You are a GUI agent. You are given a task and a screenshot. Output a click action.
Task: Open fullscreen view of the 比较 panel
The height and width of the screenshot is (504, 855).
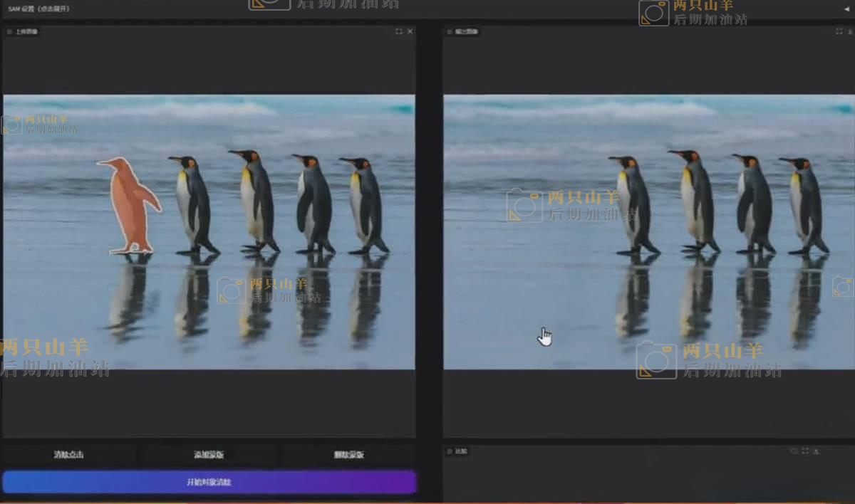pyautogui.click(x=805, y=451)
